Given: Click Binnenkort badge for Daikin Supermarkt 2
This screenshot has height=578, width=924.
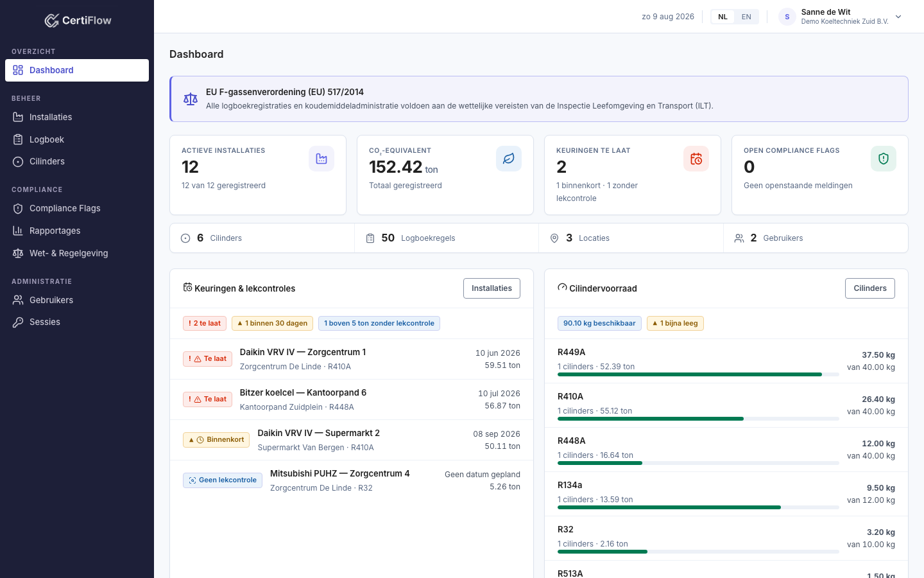Looking at the screenshot, I should 216,440.
